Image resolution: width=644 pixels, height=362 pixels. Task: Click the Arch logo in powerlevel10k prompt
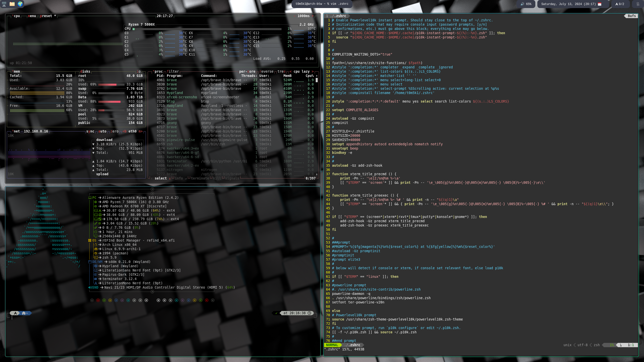tap(15, 313)
